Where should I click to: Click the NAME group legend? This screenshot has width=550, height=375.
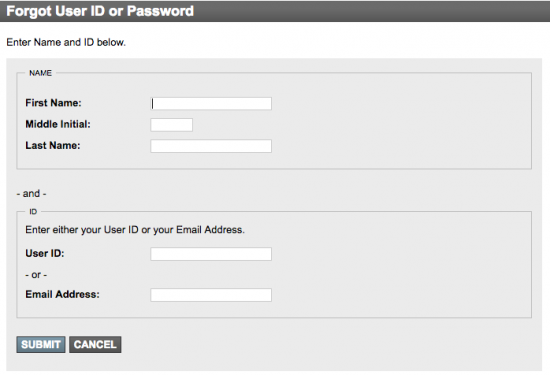(x=40, y=73)
